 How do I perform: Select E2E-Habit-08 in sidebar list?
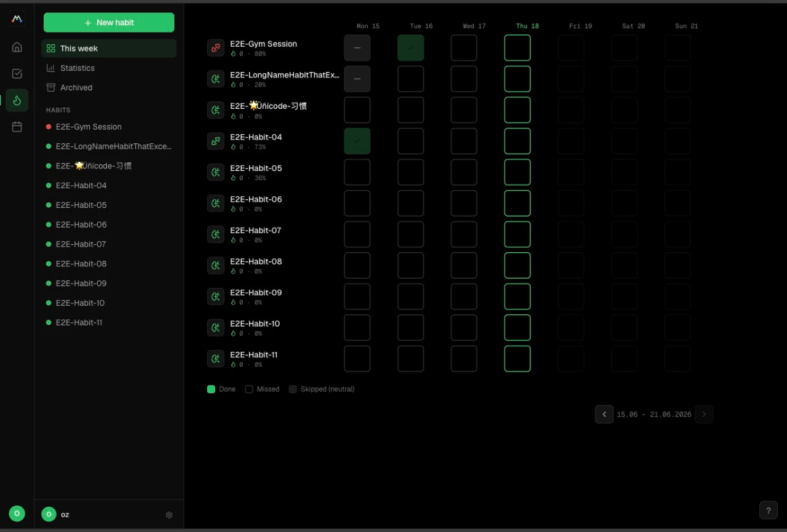[x=109, y=264]
